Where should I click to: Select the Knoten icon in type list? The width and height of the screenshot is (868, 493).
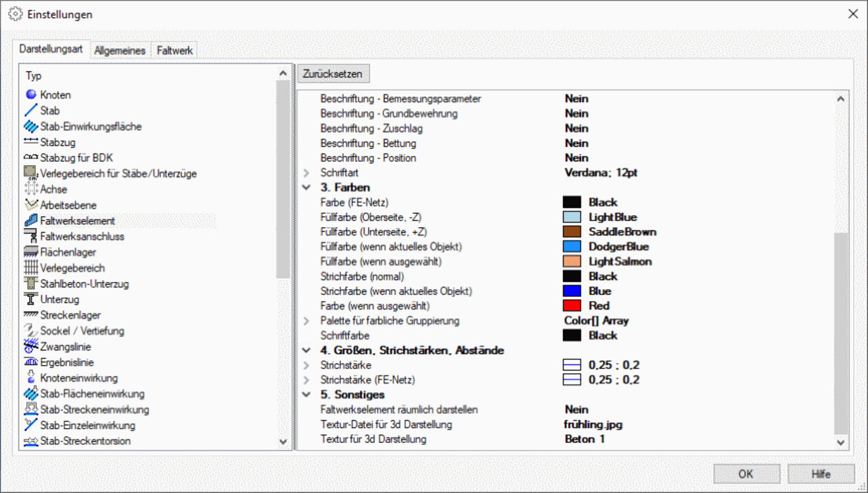tap(30, 95)
